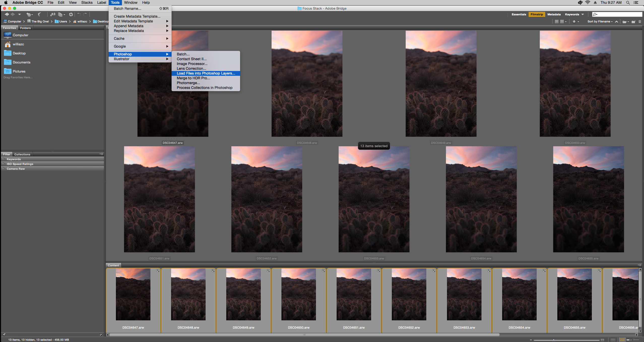Screen dimensions: 644x342
Task: Click the Go back arrow icon
Action: pos(7,14)
